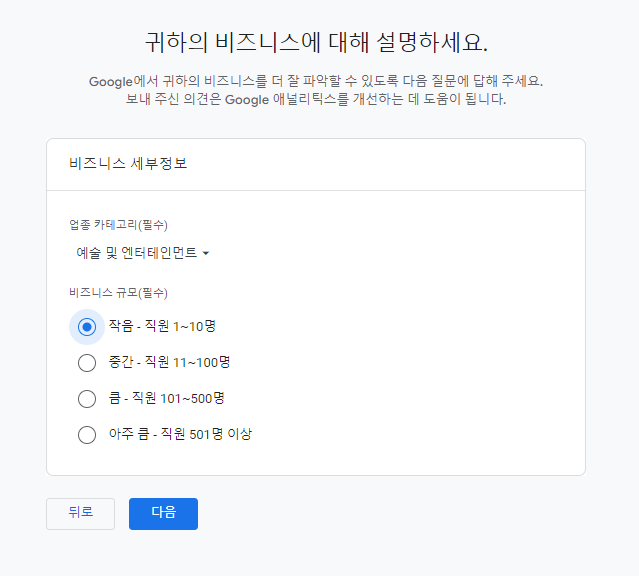Click the label 큼 - 직원 101~500명
Viewport: 639px width, 576px height.
coord(166,398)
